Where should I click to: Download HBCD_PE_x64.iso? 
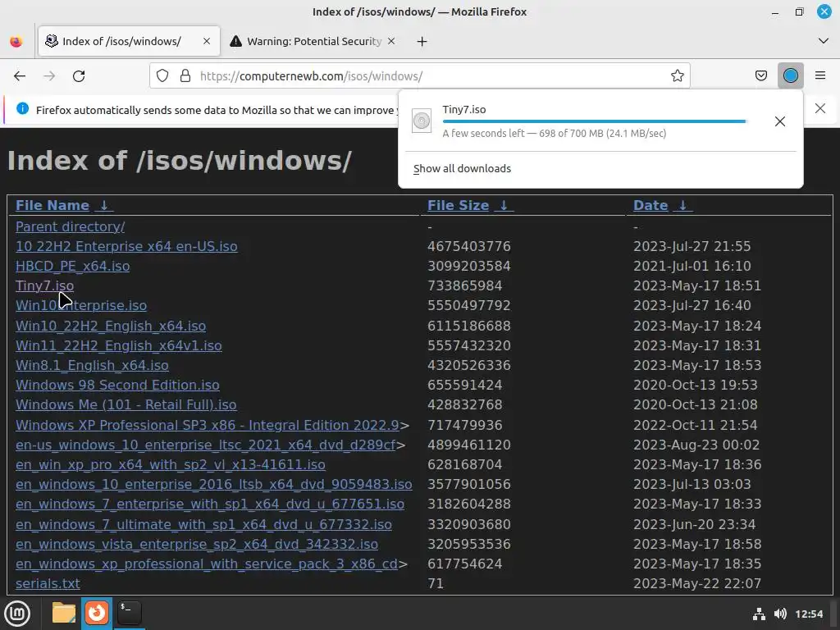click(72, 267)
